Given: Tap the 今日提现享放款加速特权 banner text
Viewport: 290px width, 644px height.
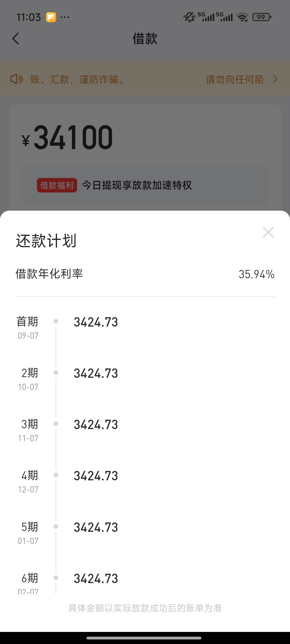Looking at the screenshot, I should click(x=137, y=185).
